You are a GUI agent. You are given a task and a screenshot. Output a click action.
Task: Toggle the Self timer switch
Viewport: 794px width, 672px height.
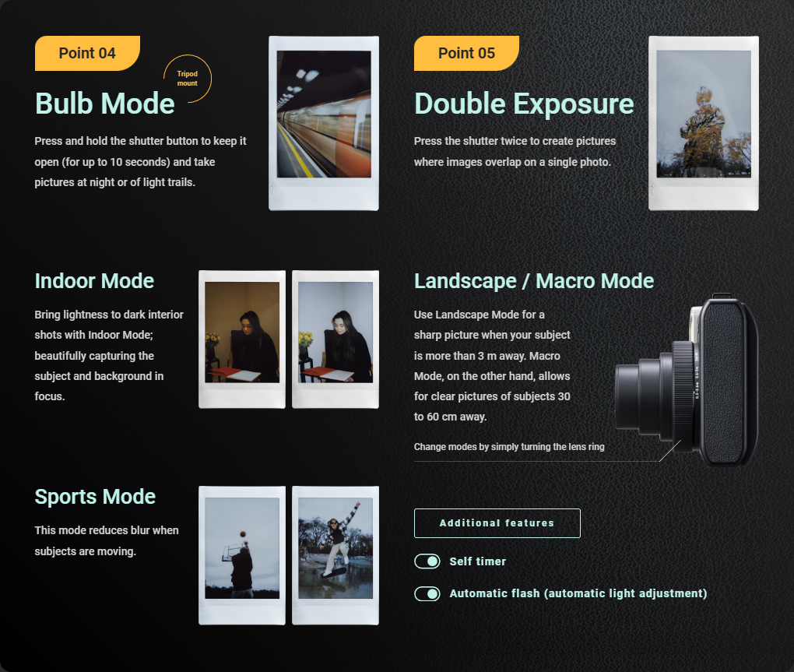(x=427, y=561)
